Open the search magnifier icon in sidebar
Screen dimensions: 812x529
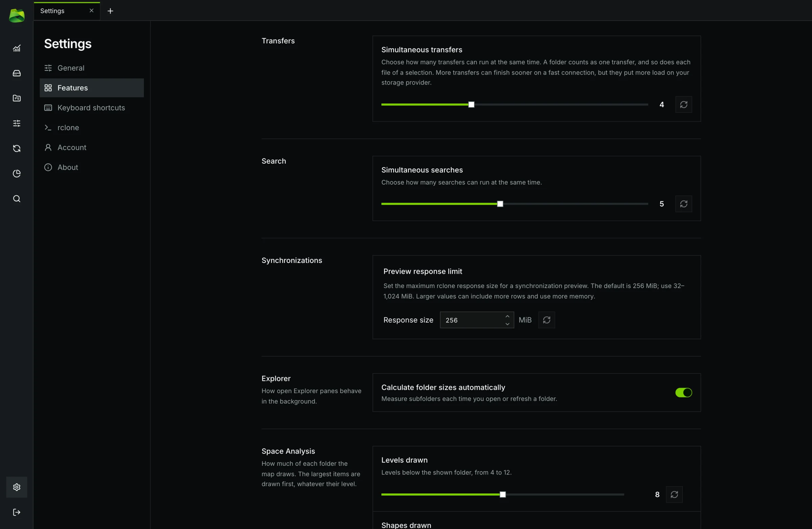(x=17, y=199)
